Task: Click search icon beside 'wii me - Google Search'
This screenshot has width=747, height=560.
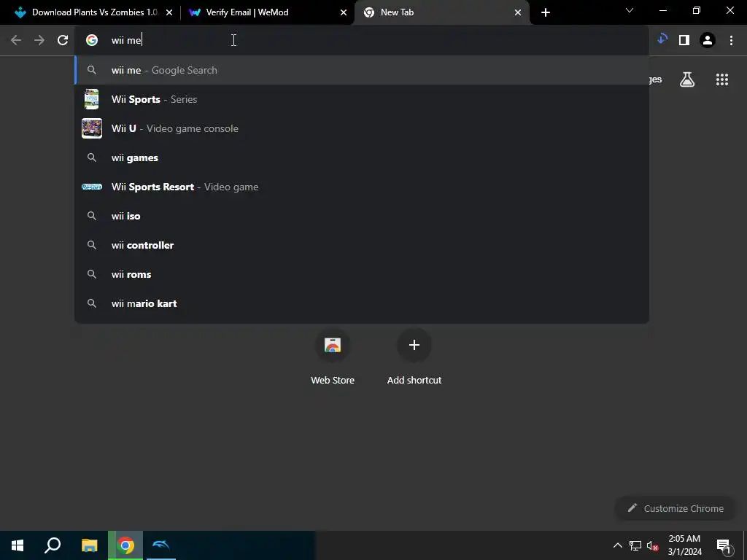Action: click(x=92, y=70)
